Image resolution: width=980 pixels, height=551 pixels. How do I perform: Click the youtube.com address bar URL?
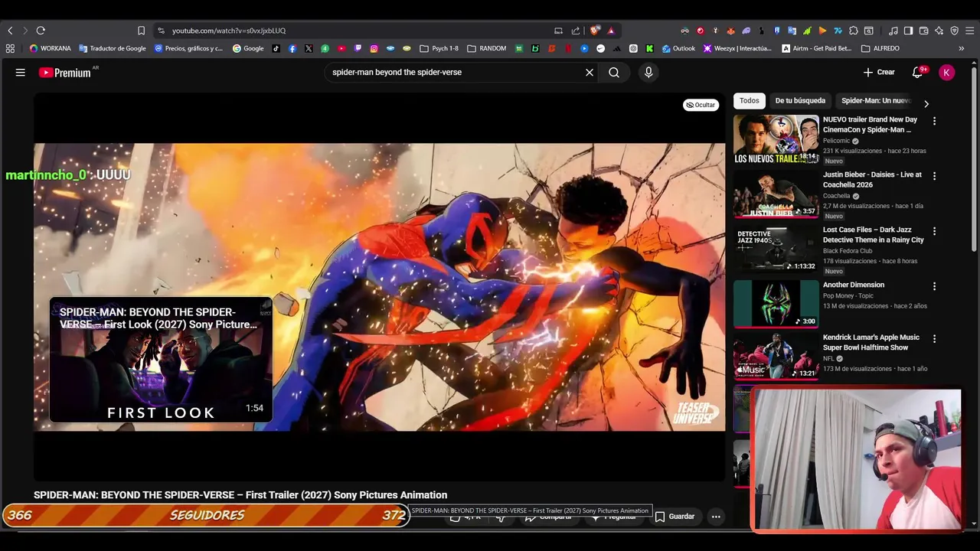(x=229, y=31)
